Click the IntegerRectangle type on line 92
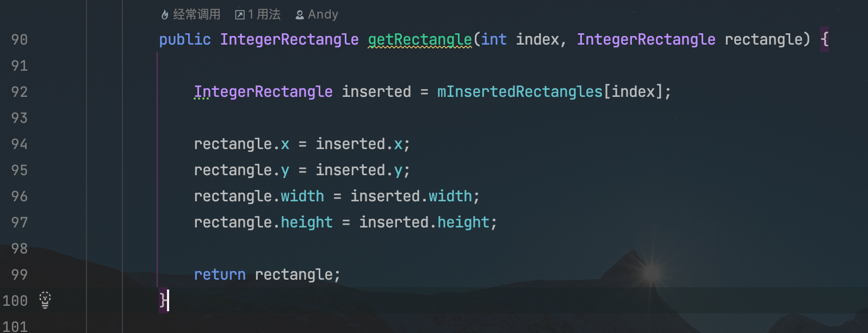 tap(263, 92)
